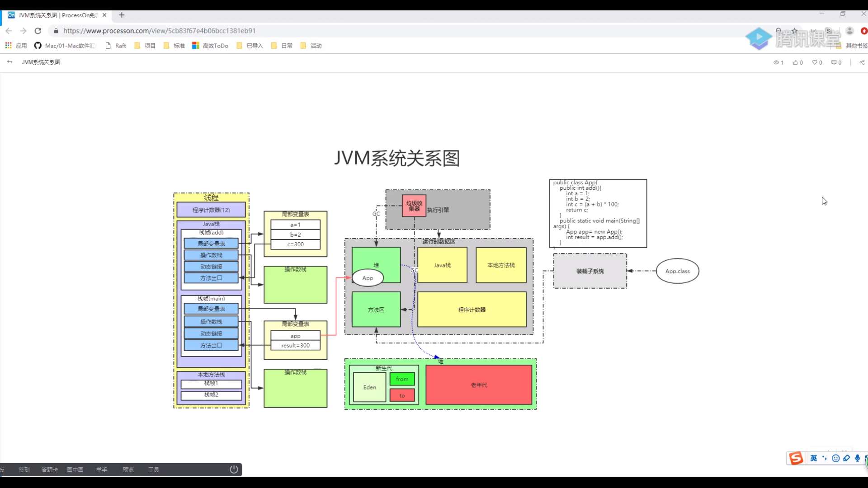Click the App ellipse on the heap
This screenshot has height=488, width=868.
coord(368,278)
